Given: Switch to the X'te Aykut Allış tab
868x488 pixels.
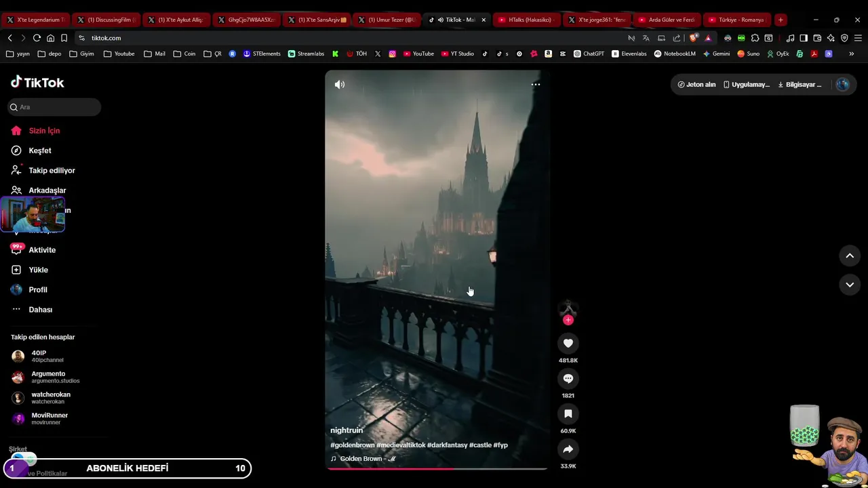Looking at the screenshot, I should click(177, 20).
